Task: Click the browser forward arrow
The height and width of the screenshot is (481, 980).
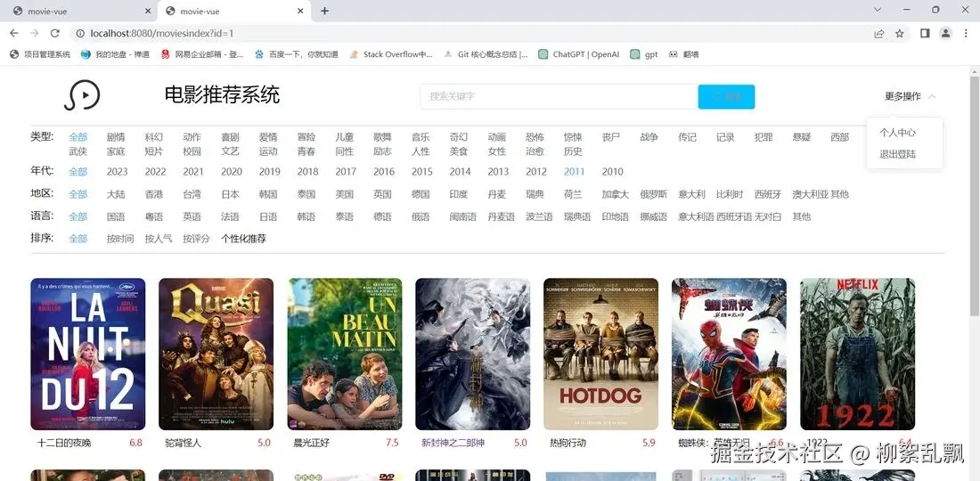Action: tap(35, 33)
